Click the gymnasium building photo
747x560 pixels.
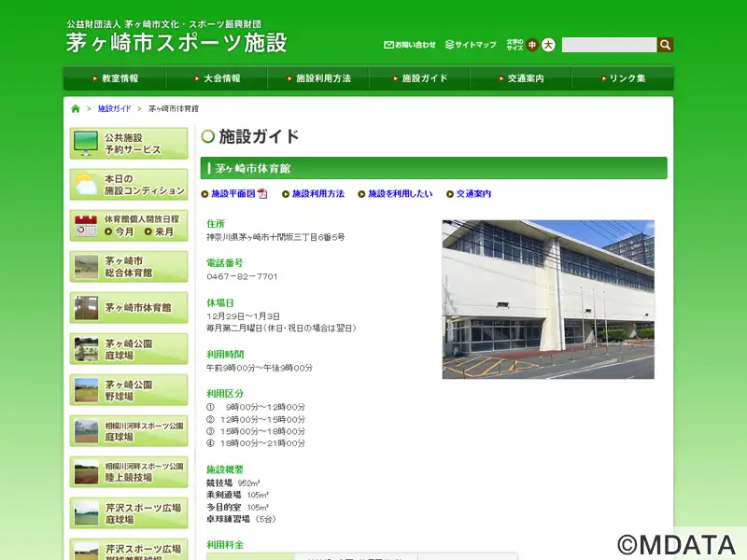[x=548, y=300]
